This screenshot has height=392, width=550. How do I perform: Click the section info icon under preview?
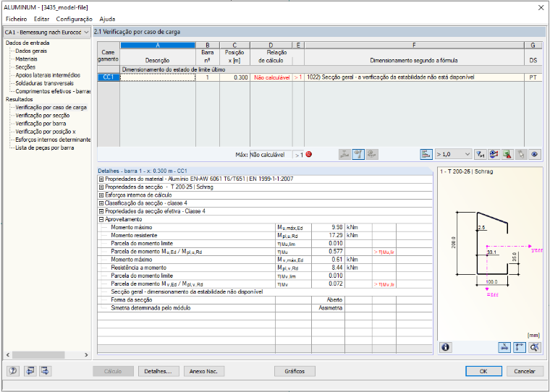(446, 347)
